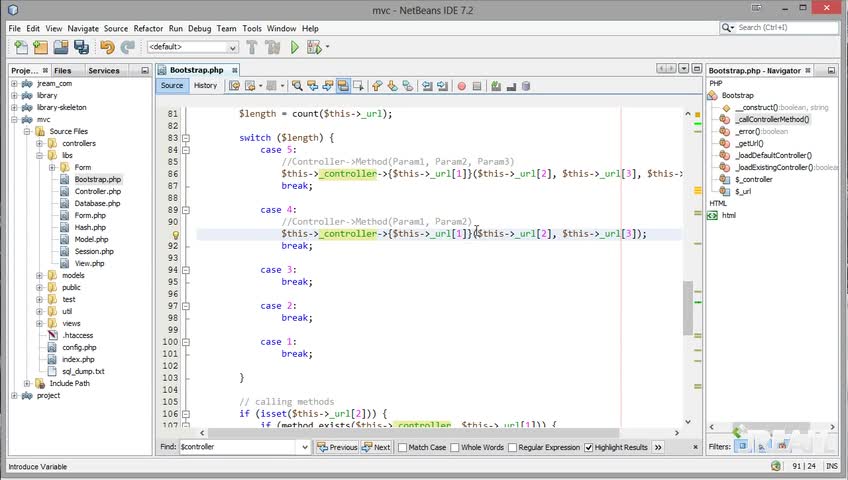Click the Build Project hammer icon
Screen dimensions: 848x480
[251, 48]
